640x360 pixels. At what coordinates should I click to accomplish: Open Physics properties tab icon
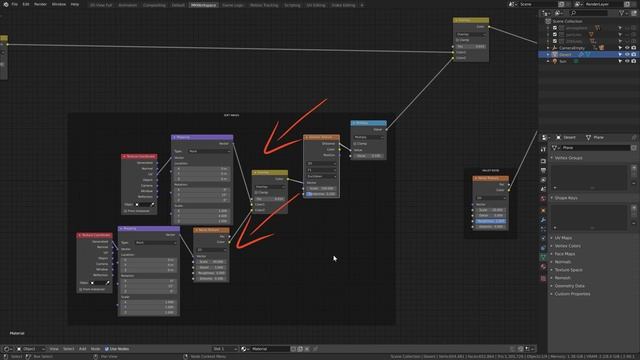[x=543, y=239]
